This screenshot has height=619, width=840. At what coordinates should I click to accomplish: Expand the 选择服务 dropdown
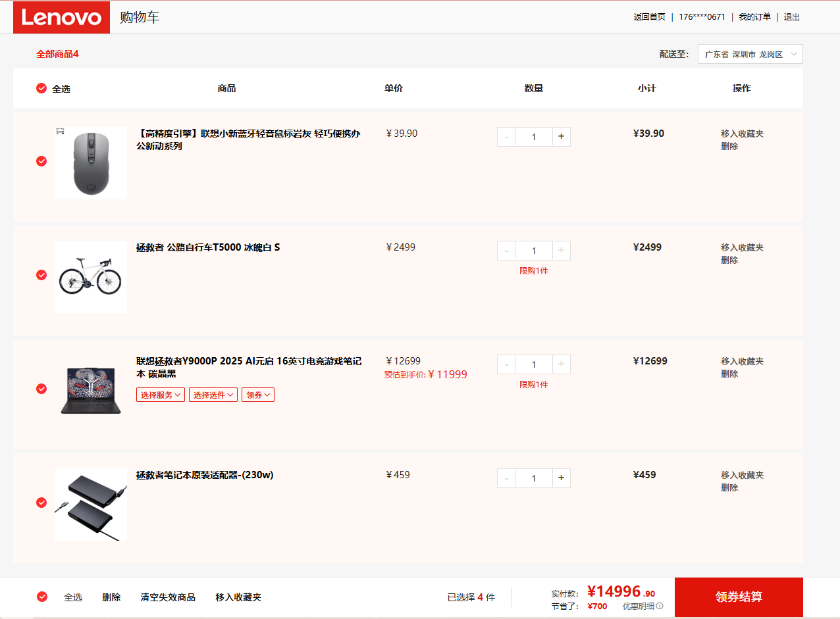point(160,395)
